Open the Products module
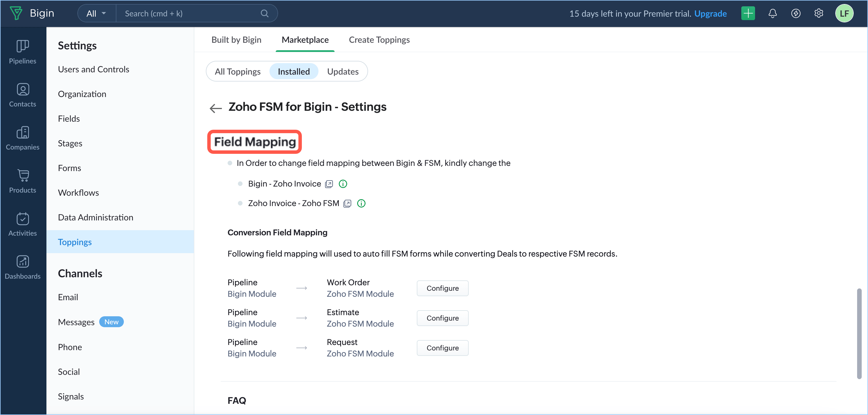Image resolution: width=868 pixels, height=415 pixels. [x=23, y=181]
